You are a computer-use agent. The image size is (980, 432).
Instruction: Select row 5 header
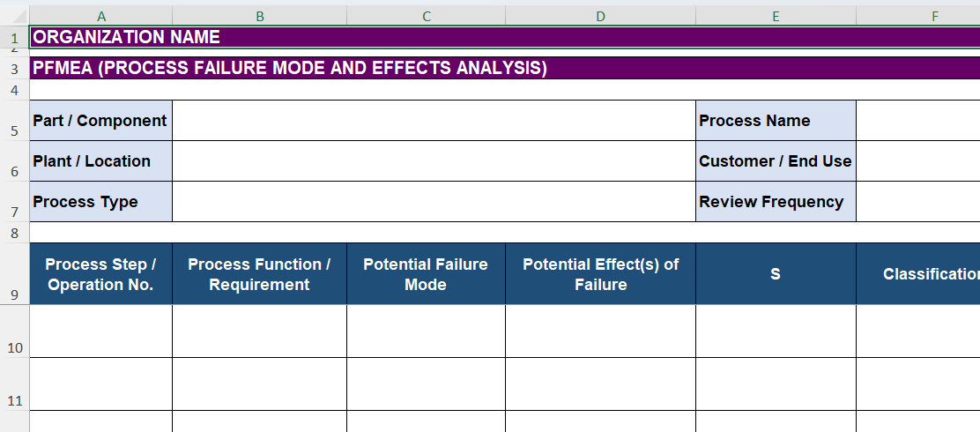pyautogui.click(x=14, y=130)
